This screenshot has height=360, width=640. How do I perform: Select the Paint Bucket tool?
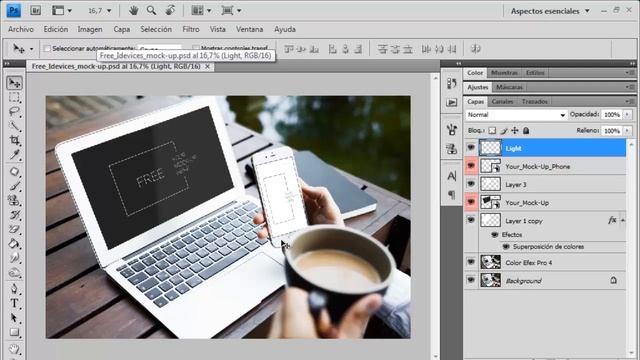click(x=14, y=244)
